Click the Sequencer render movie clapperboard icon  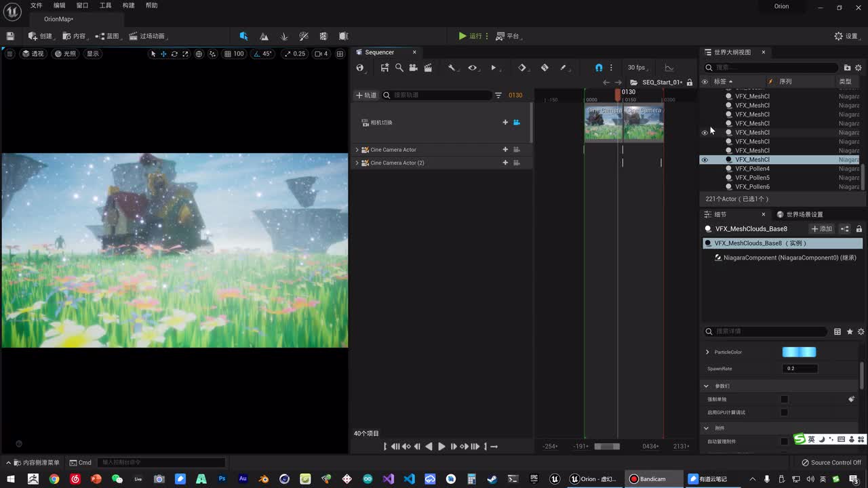tap(428, 68)
